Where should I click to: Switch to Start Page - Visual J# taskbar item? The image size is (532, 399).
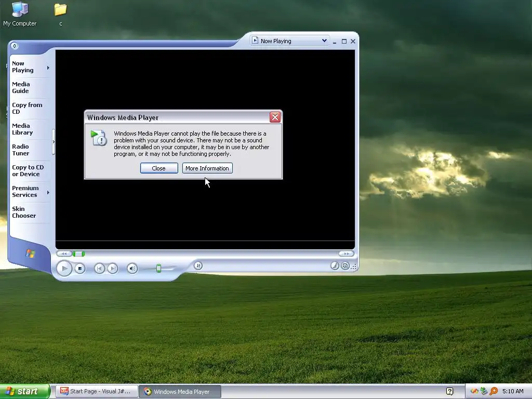click(96, 392)
